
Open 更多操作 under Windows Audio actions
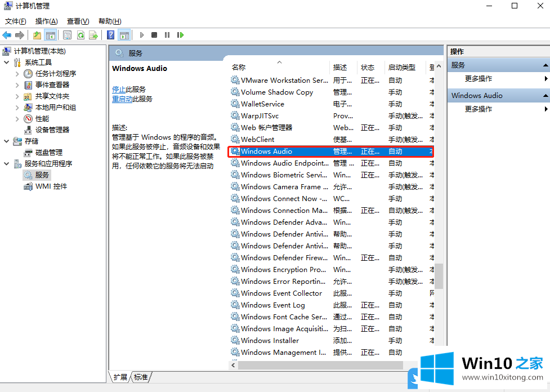479,109
